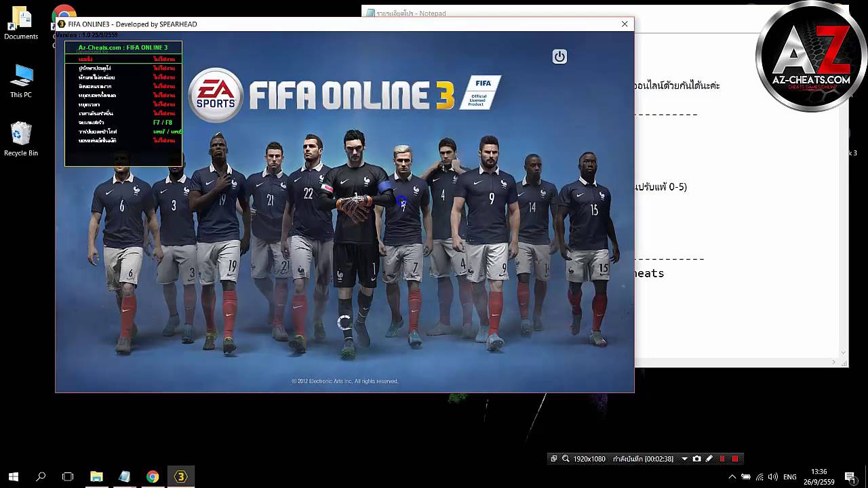Click the Electronic Arts copyright notice
Screen dimensions: 868x488
[x=344, y=381]
